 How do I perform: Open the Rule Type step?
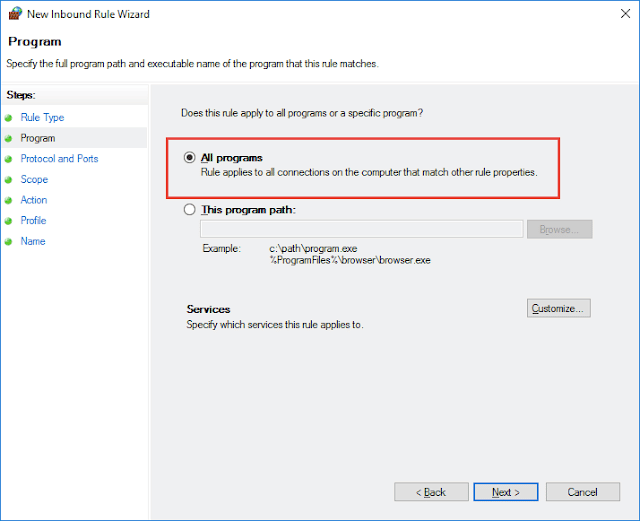[42, 118]
